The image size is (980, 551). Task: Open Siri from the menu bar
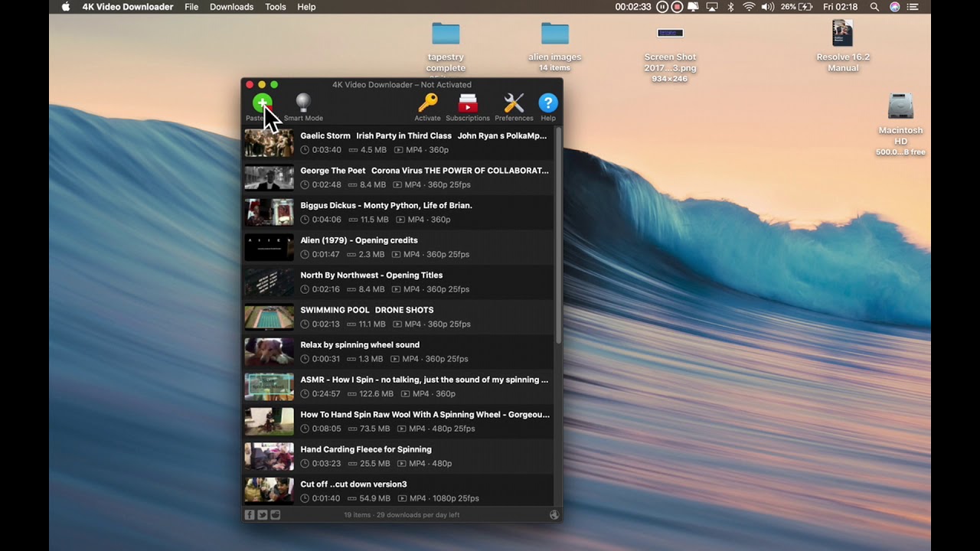click(x=895, y=7)
